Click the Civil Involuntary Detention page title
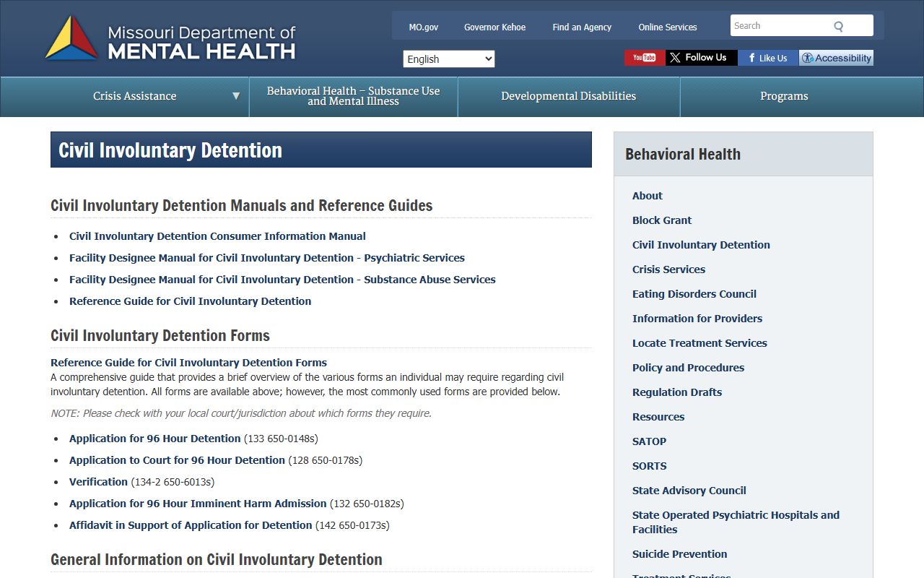 pos(170,150)
